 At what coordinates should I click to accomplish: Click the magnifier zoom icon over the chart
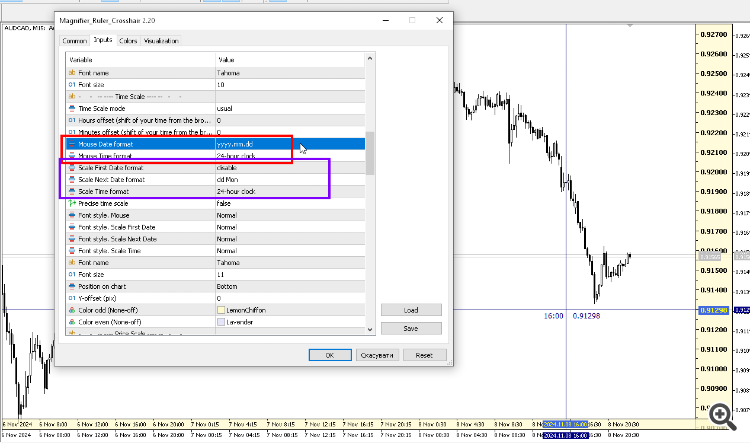click(x=723, y=416)
